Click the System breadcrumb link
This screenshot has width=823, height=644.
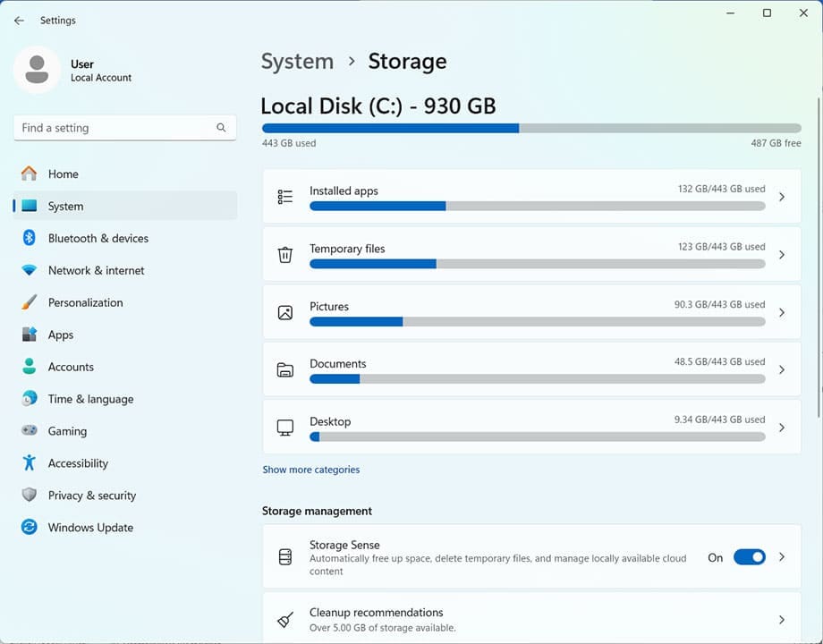[x=297, y=61]
